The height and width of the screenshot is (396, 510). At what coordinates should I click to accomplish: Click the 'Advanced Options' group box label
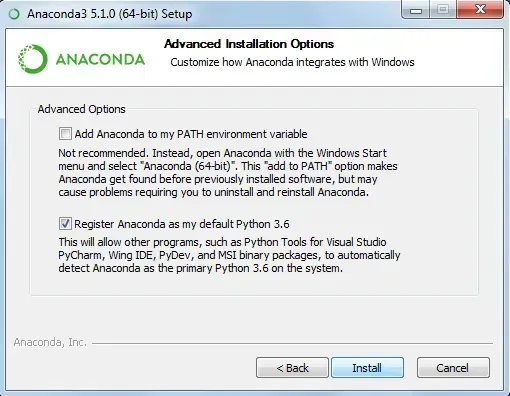pyautogui.click(x=81, y=109)
